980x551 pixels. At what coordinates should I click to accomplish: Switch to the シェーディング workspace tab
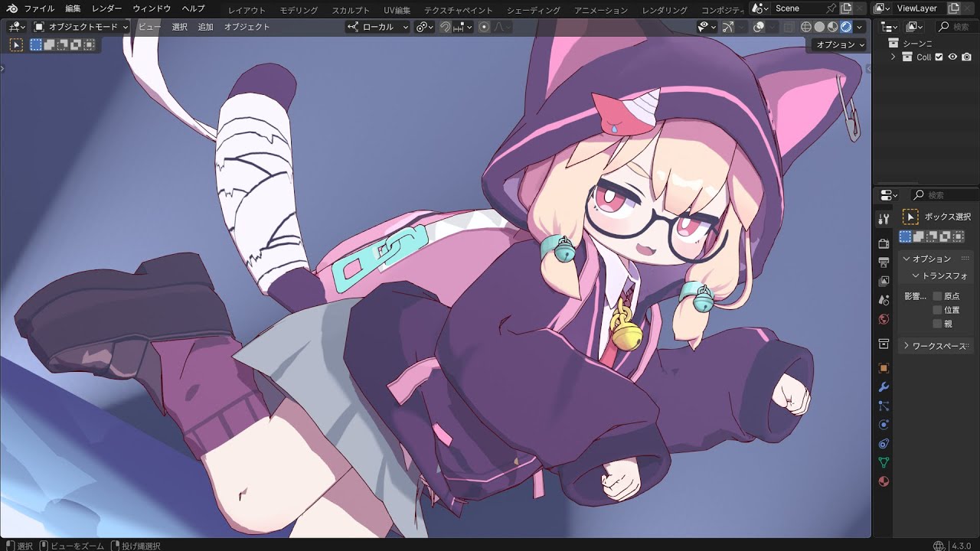(533, 10)
